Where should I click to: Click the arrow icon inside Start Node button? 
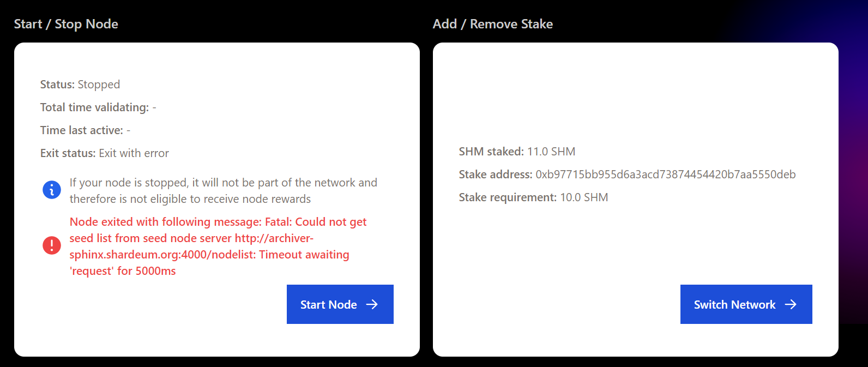coord(372,304)
